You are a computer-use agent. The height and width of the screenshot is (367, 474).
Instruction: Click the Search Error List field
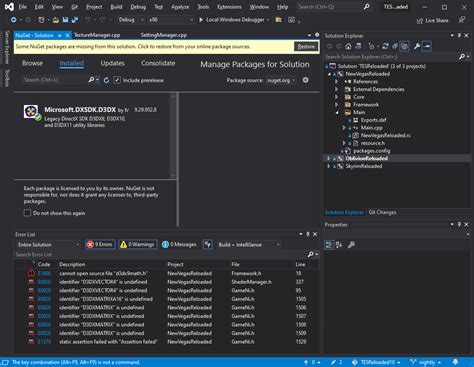[160, 254]
